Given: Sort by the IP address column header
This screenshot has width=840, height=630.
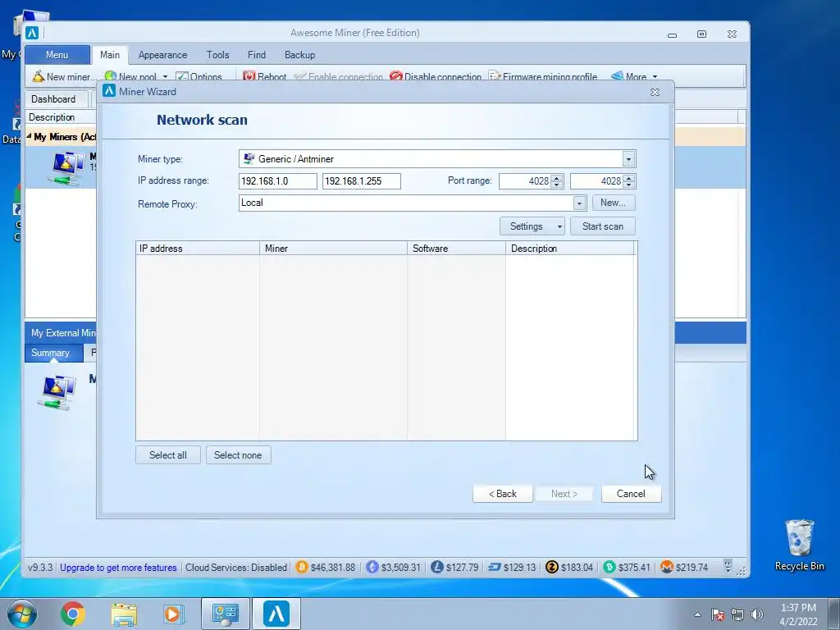Looking at the screenshot, I should coord(198,248).
